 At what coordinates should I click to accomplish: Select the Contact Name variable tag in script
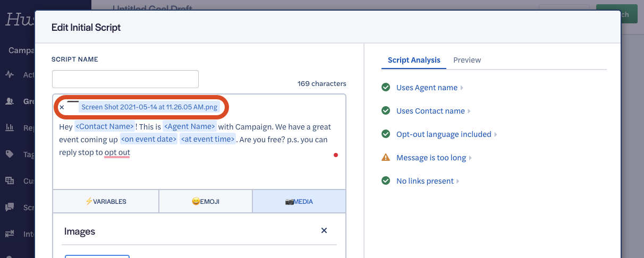(x=105, y=126)
